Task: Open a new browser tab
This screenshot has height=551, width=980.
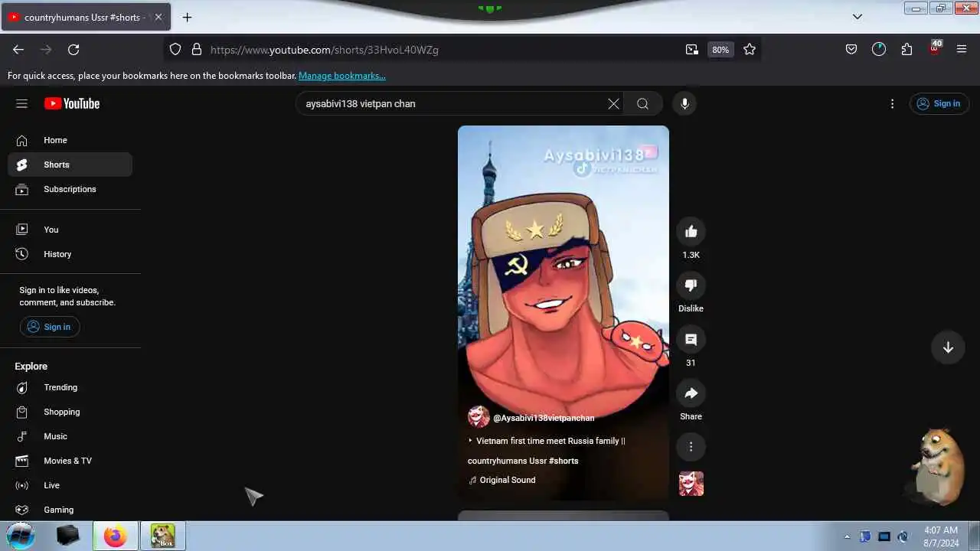Action: (187, 17)
